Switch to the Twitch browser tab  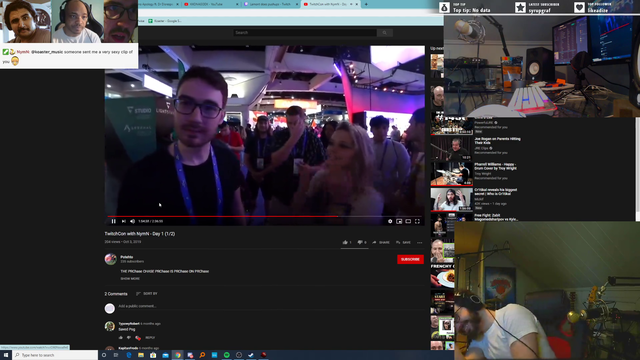270,4
